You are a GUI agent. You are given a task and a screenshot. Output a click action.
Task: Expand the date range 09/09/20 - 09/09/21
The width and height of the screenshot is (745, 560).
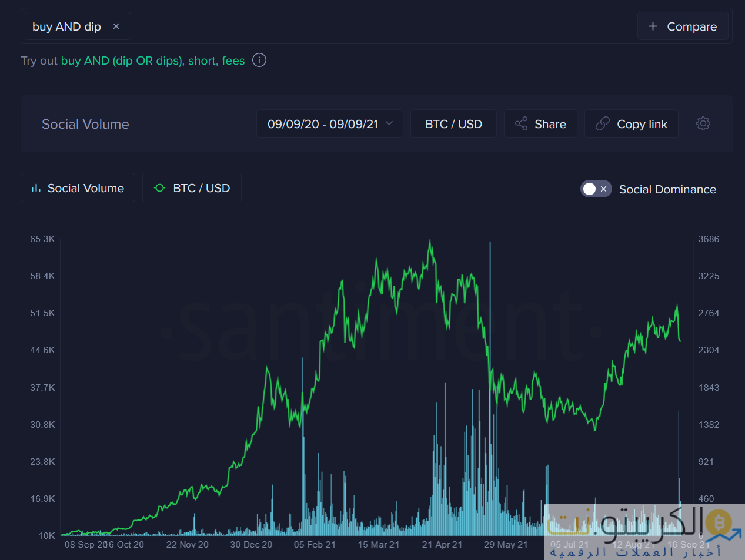coord(322,124)
